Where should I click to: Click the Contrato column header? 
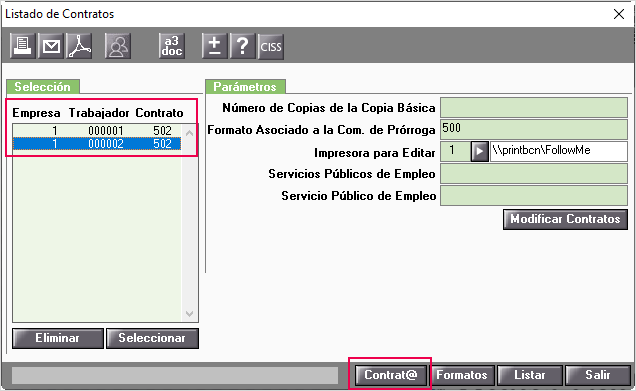pyautogui.click(x=159, y=113)
